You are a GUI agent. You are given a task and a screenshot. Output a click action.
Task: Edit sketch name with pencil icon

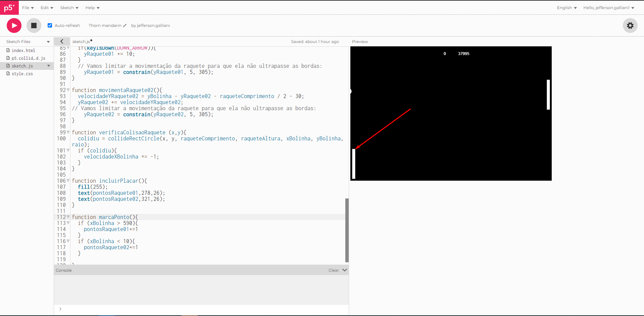coord(125,26)
